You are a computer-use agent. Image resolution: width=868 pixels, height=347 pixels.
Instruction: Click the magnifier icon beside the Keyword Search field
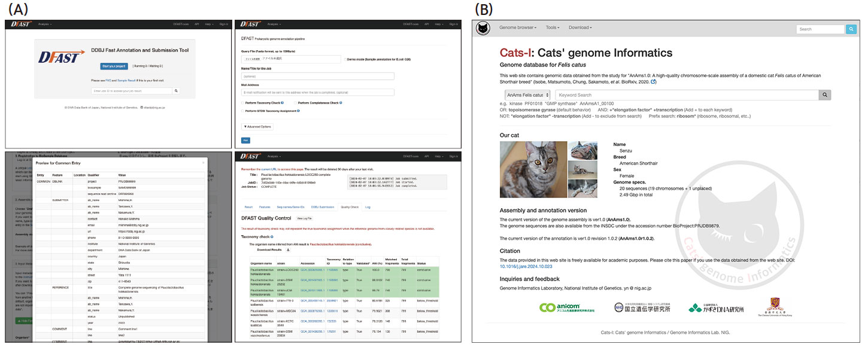tap(825, 95)
